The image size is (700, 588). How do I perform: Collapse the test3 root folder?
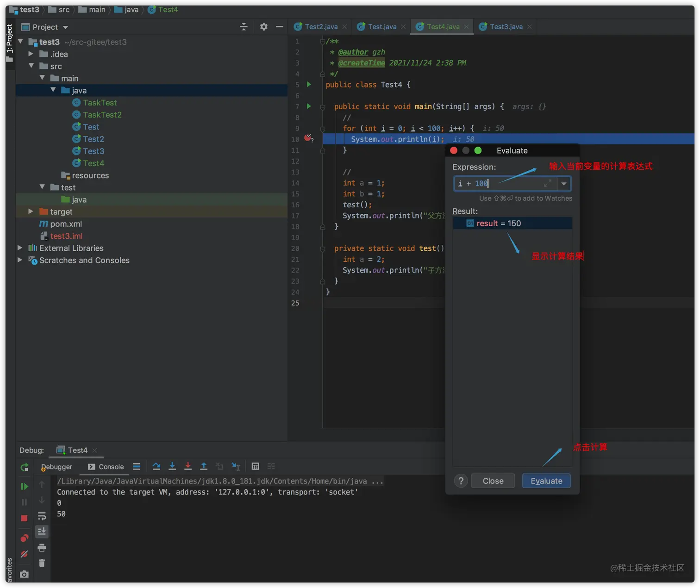tap(20, 42)
